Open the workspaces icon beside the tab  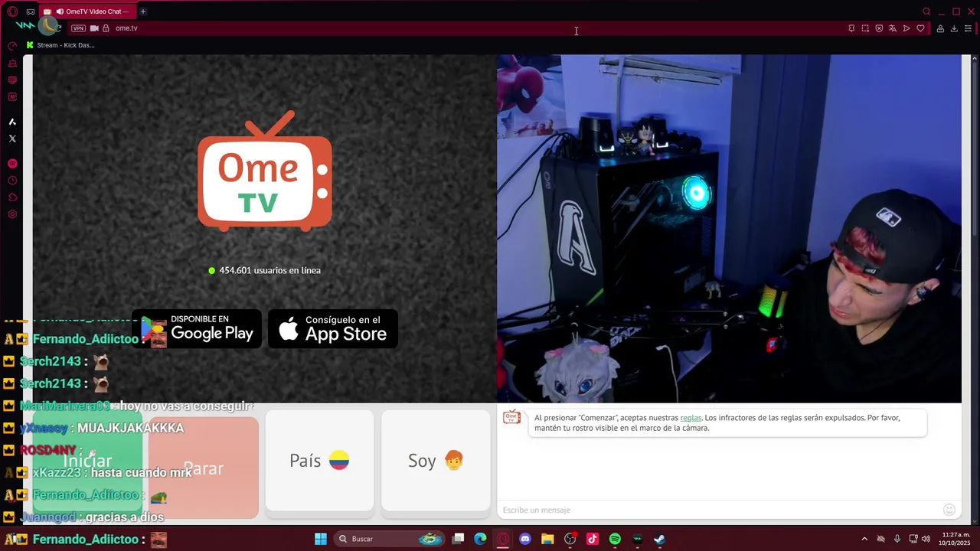[x=31, y=11]
